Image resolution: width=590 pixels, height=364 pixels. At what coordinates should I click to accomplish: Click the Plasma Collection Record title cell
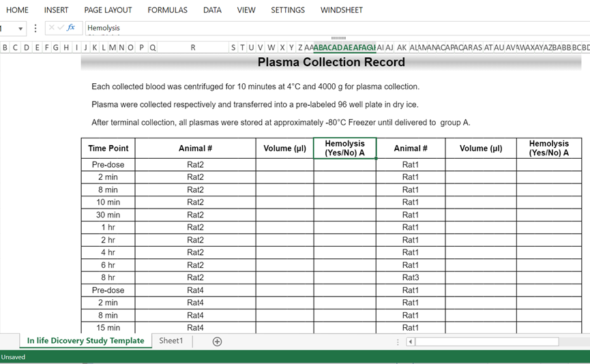click(x=331, y=63)
